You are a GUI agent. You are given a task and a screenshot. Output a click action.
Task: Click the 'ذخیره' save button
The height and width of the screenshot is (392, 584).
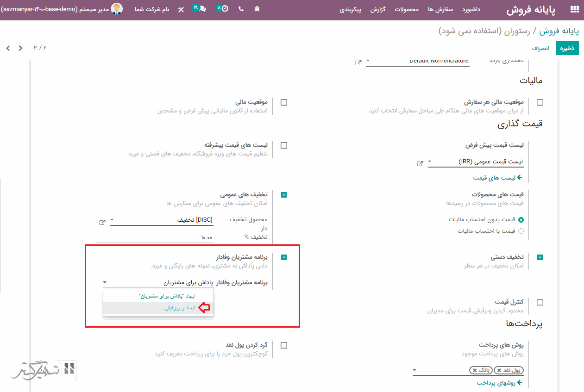click(567, 48)
